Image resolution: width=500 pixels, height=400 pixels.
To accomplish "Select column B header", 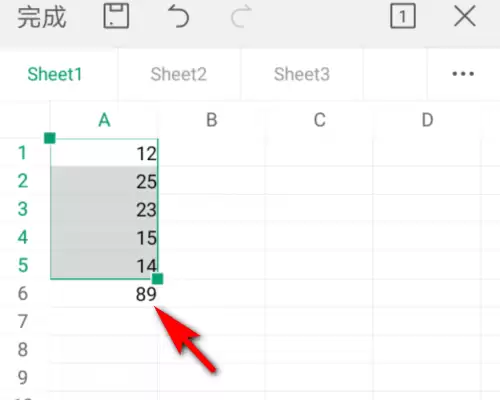I will point(212,120).
